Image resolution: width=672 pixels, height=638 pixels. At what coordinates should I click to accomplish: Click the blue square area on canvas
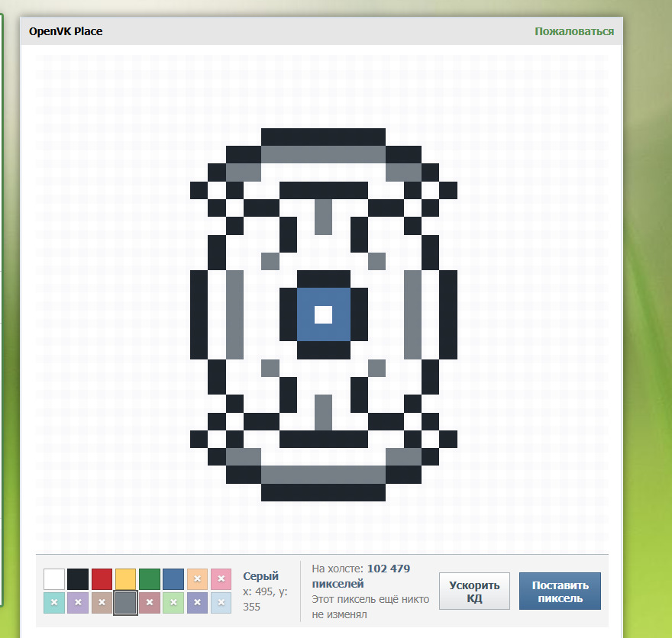click(324, 314)
